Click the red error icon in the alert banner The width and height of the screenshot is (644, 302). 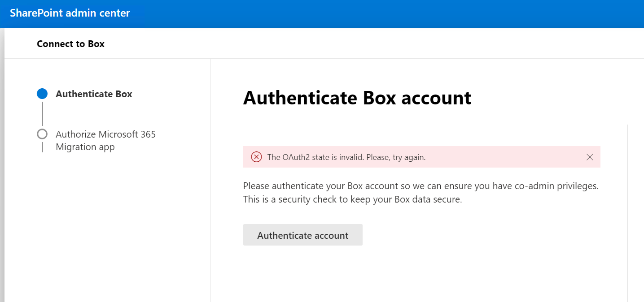click(x=256, y=157)
